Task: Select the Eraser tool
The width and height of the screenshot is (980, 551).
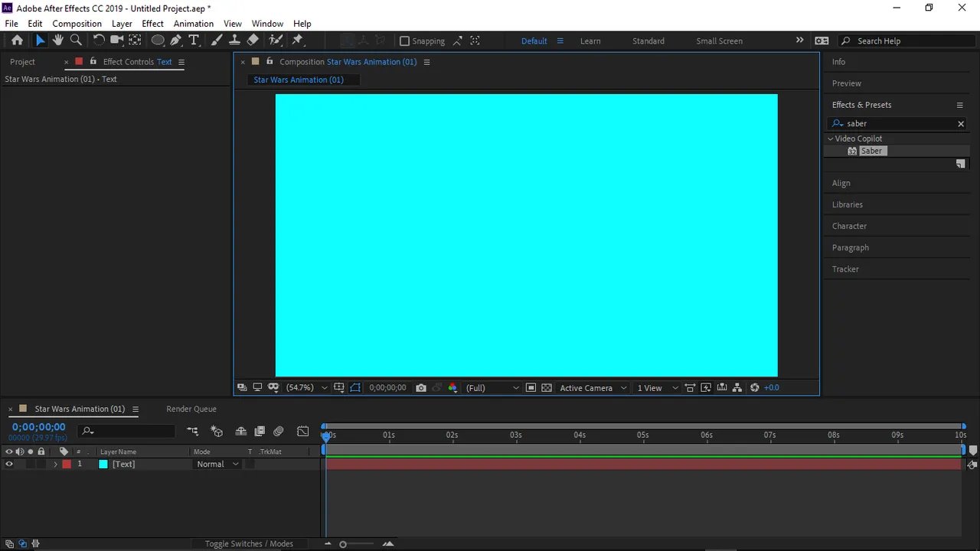Action: (253, 41)
